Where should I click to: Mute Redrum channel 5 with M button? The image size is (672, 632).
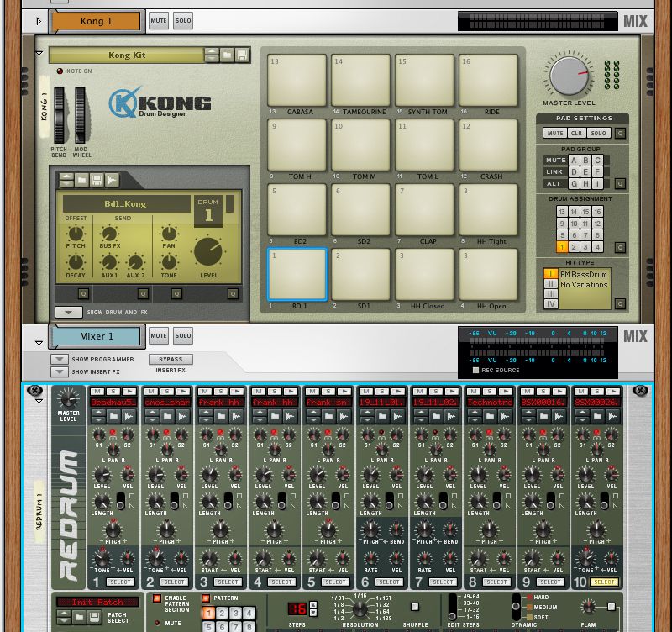(x=312, y=392)
